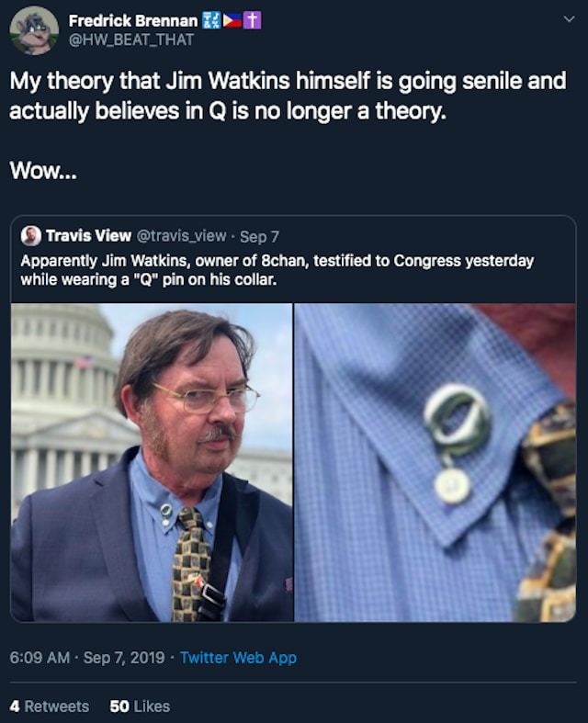Open the Travis View name in quoted tweet
This screenshot has width=588, height=723.
click(x=89, y=236)
